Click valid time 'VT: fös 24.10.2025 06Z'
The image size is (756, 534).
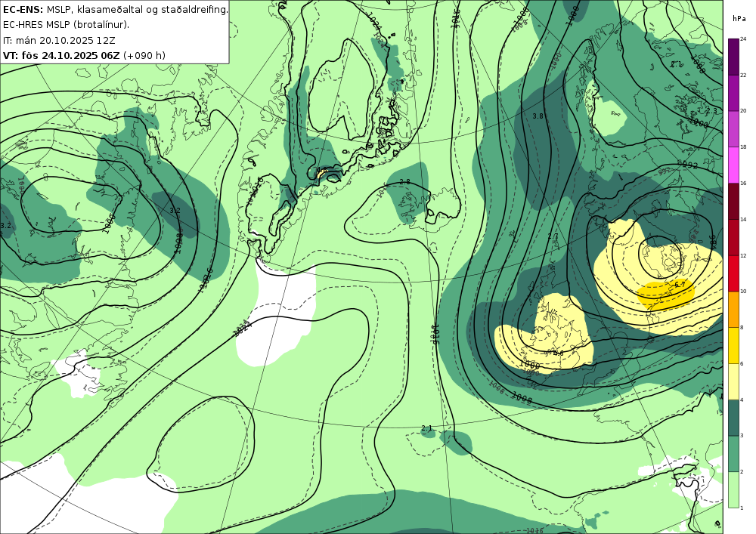61,55
